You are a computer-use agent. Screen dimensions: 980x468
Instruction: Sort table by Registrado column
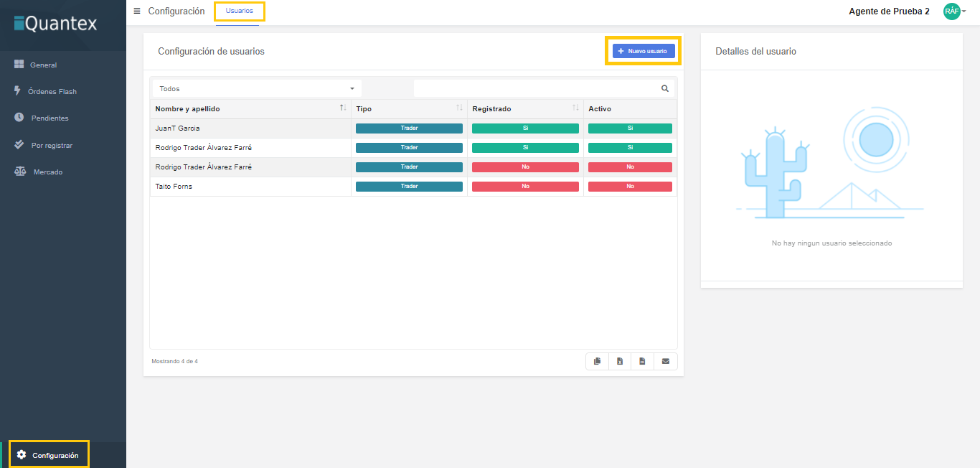575,108
